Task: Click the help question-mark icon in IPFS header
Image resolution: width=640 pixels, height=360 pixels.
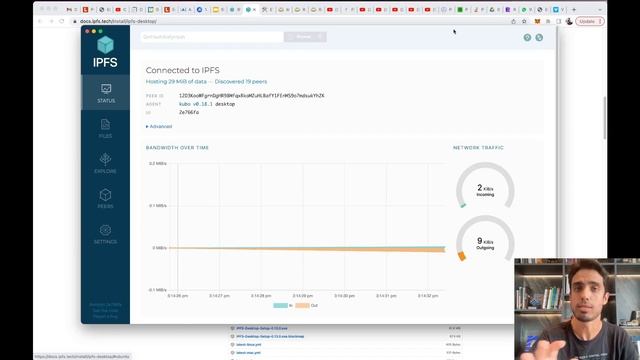Action: point(527,38)
